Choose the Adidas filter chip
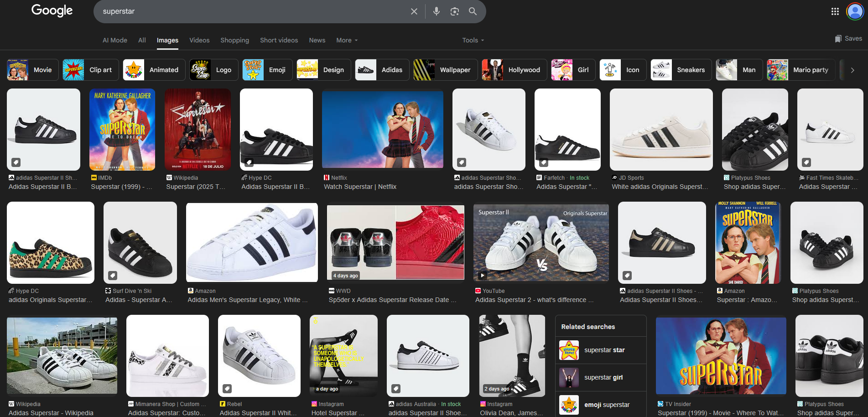This screenshot has width=868, height=417. [382, 70]
